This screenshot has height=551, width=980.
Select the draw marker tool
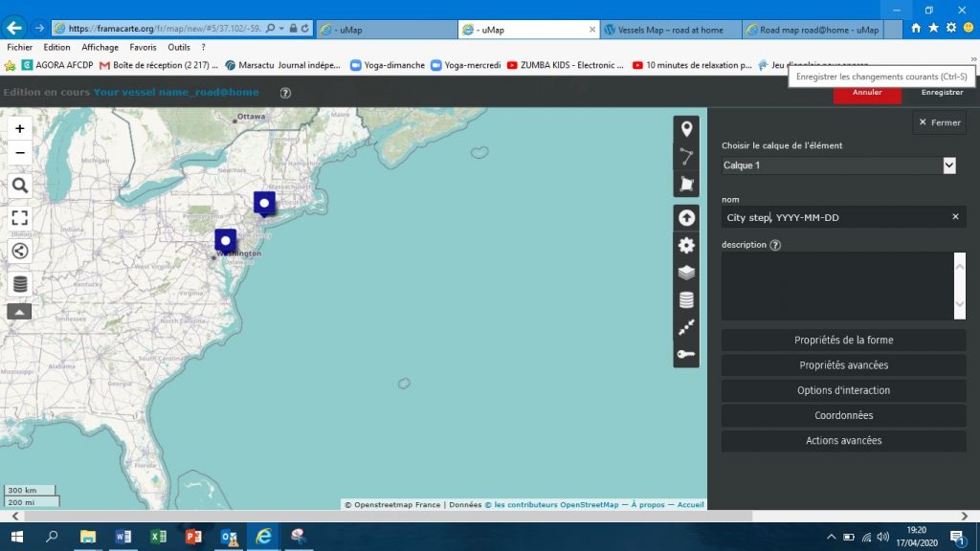click(x=686, y=130)
